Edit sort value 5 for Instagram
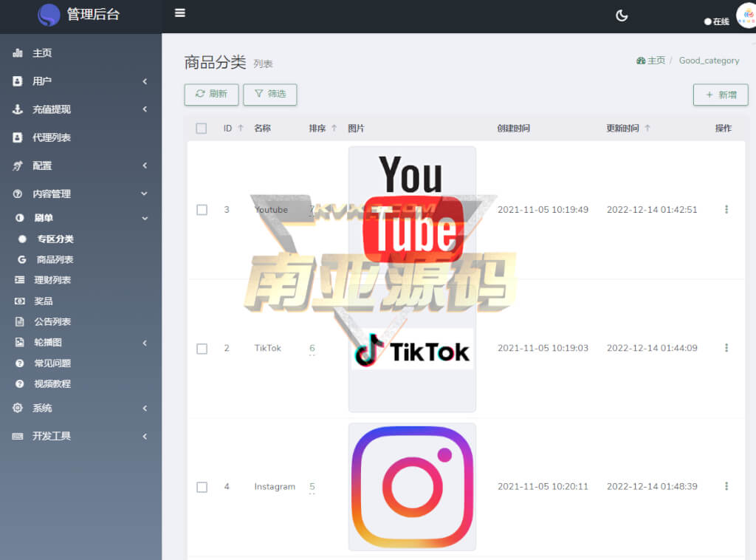756x560 pixels. click(312, 486)
